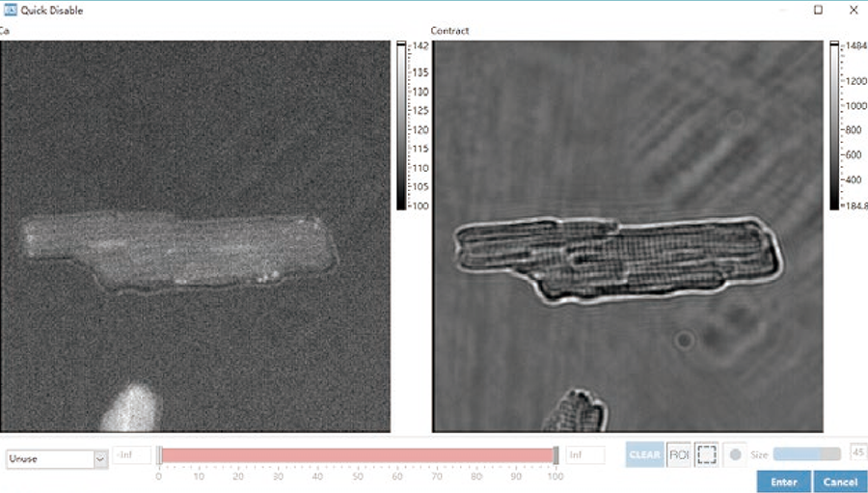Screen dimensions: 868x493
Task: Toggle the ROI mode button
Action: [x=679, y=454]
